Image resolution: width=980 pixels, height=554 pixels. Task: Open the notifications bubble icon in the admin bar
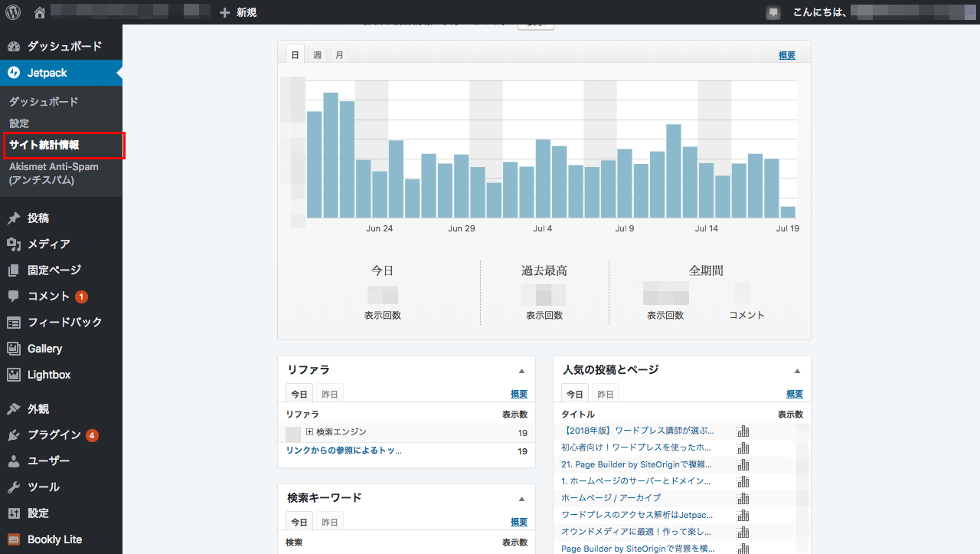tap(773, 12)
